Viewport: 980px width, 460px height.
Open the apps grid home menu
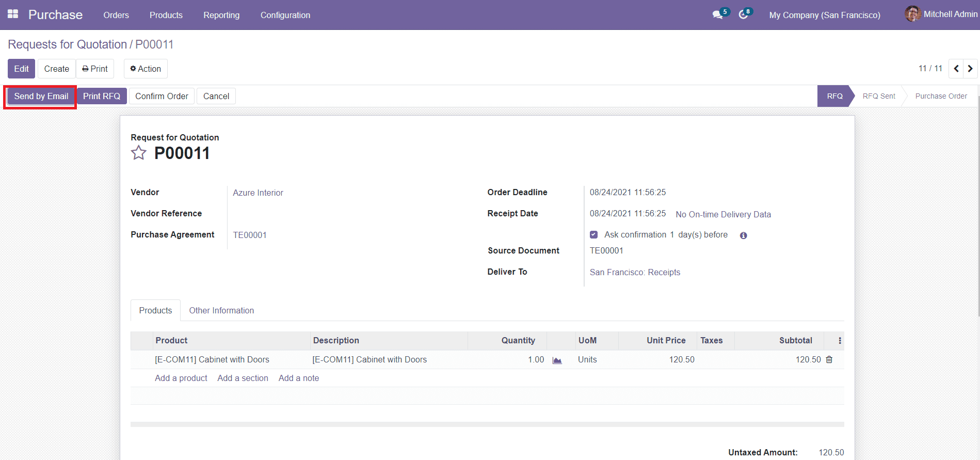coord(13,14)
